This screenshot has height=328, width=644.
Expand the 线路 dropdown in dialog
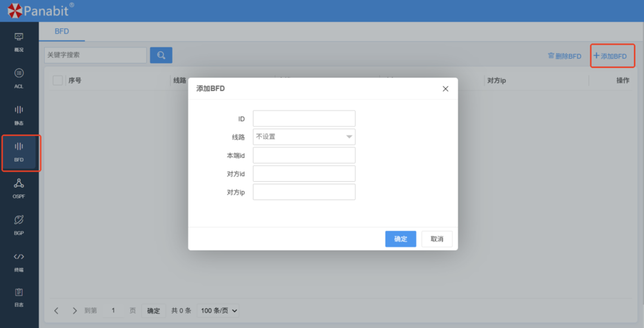304,137
